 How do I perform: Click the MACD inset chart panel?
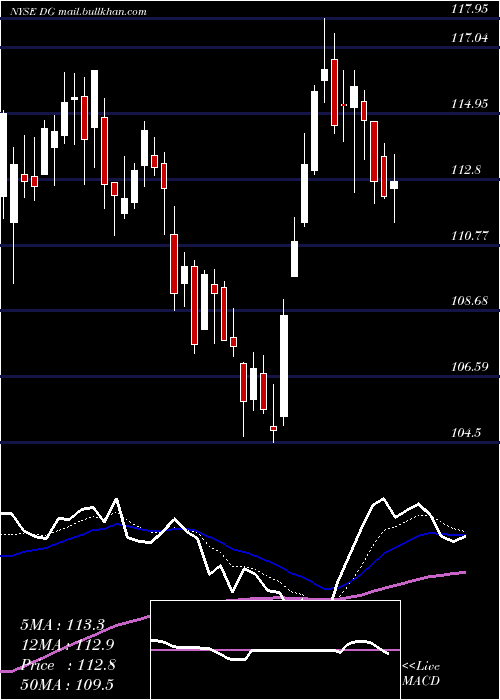275,650
